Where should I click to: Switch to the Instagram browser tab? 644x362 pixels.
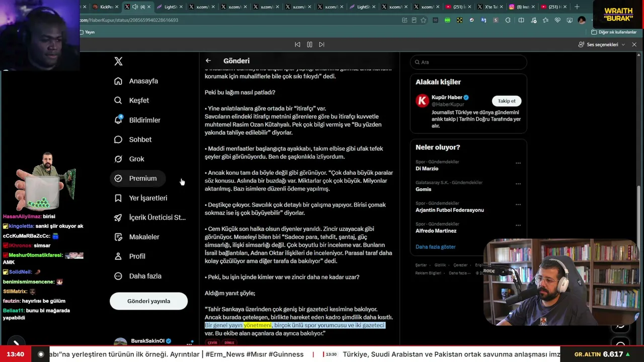point(522,7)
